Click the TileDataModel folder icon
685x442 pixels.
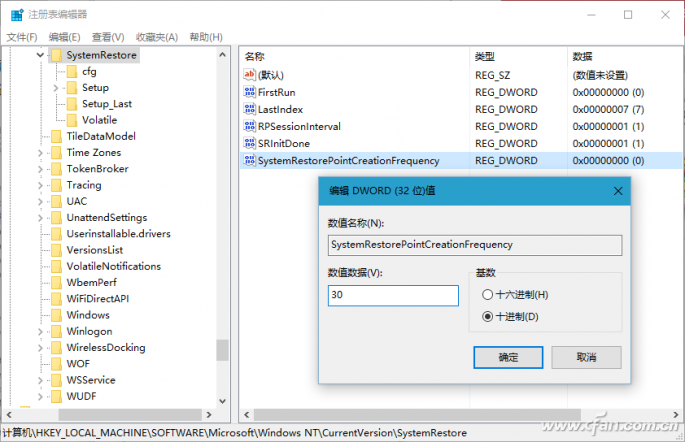pos(56,137)
